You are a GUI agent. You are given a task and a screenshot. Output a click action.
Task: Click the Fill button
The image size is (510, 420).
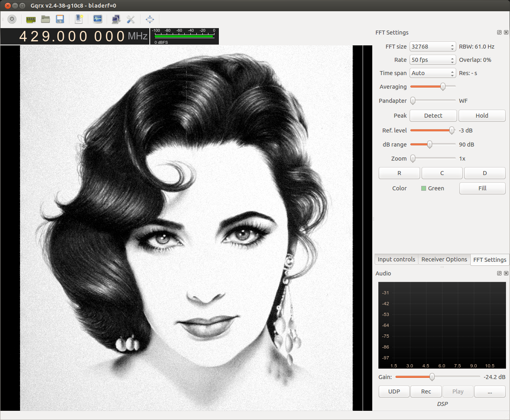(x=482, y=188)
